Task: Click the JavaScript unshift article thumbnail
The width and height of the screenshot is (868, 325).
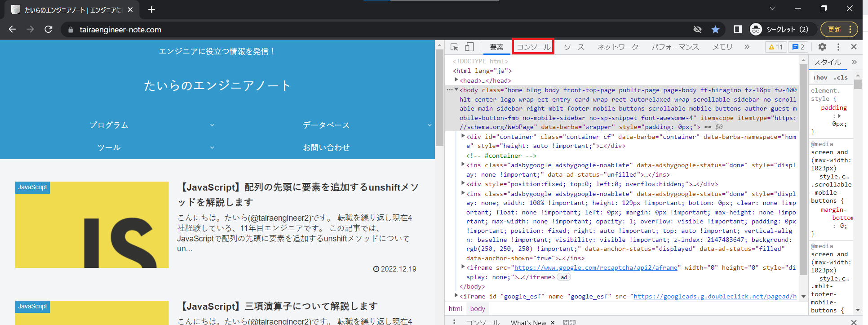Action: [92, 225]
